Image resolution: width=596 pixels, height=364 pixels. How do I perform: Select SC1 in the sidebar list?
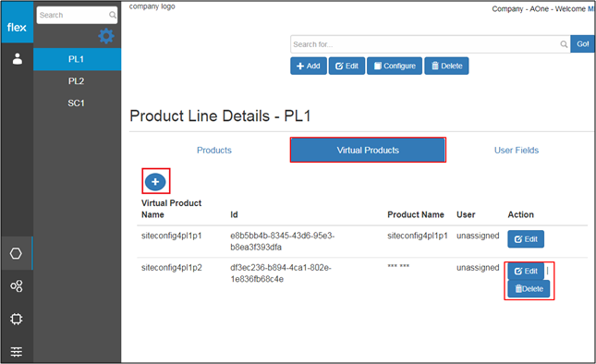(x=78, y=103)
